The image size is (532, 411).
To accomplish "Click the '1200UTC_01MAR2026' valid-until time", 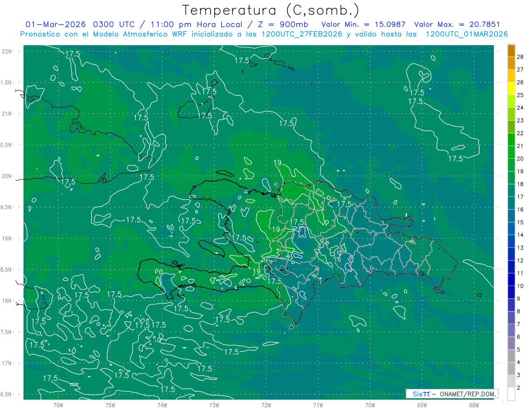I will tap(466, 34).
